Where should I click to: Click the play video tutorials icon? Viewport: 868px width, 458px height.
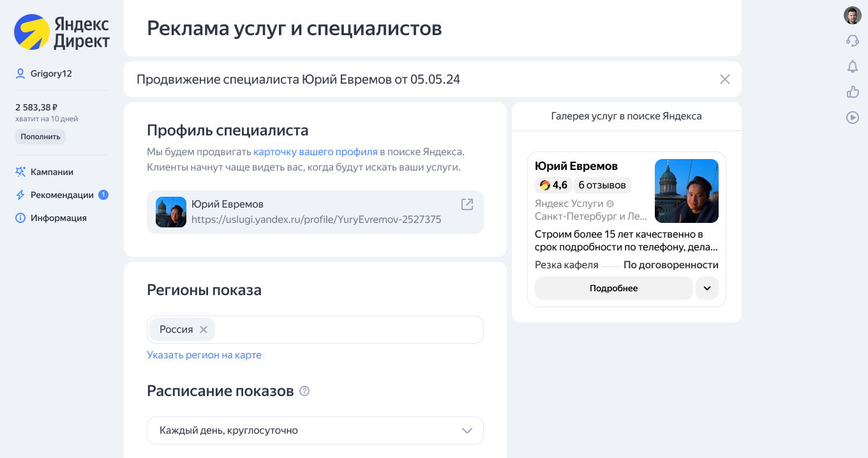852,118
